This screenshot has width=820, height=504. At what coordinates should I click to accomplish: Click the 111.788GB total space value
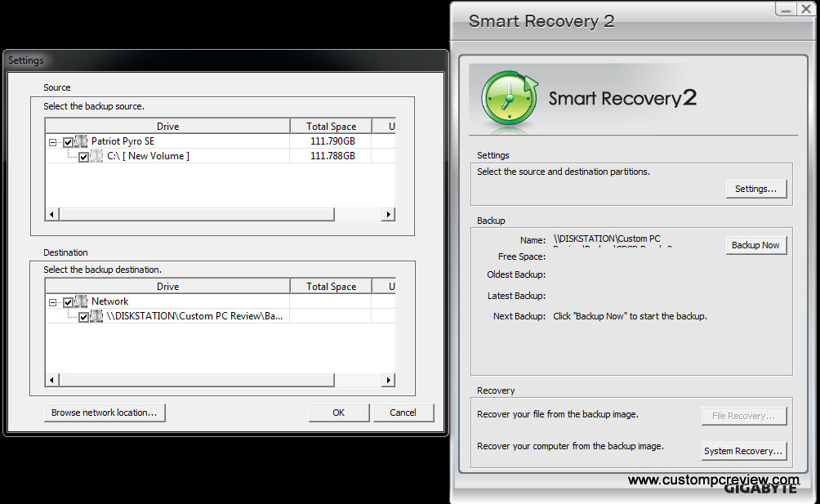[x=332, y=156]
